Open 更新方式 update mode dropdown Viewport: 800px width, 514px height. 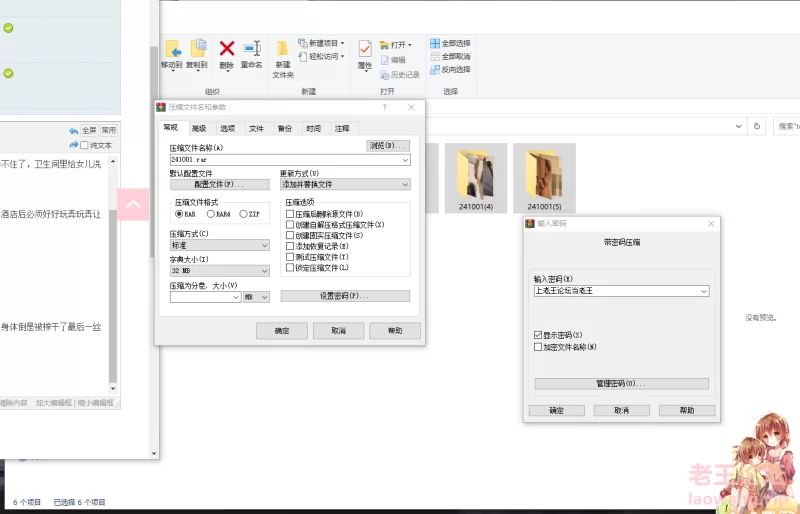345,184
